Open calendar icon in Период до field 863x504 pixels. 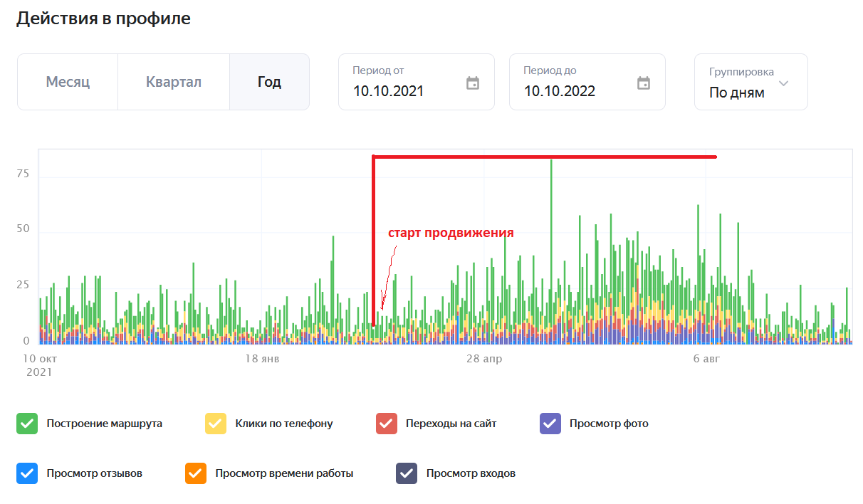tap(644, 83)
